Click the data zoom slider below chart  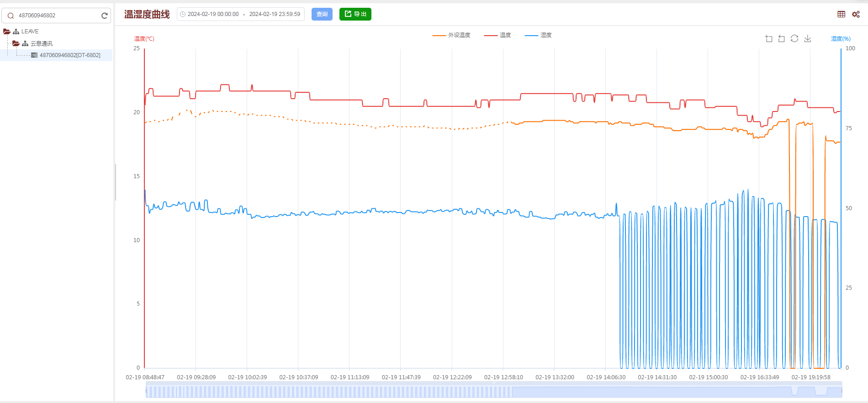click(x=493, y=392)
